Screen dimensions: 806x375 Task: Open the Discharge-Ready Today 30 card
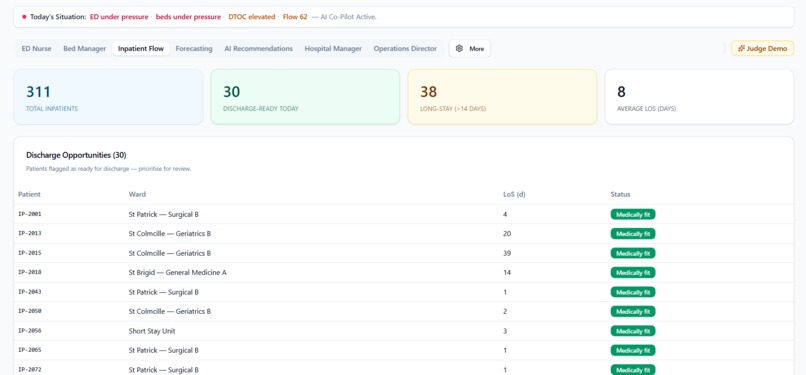(x=305, y=97)
